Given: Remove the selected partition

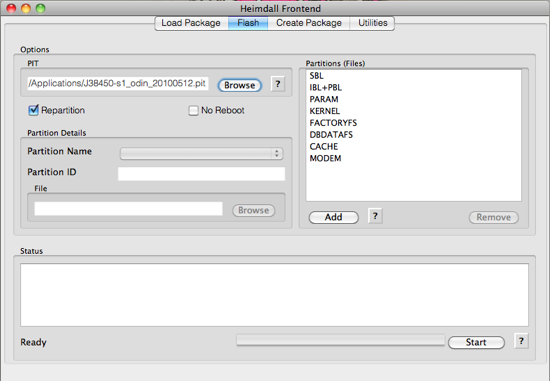Looking at the screenshot, I should pos(494,218).
